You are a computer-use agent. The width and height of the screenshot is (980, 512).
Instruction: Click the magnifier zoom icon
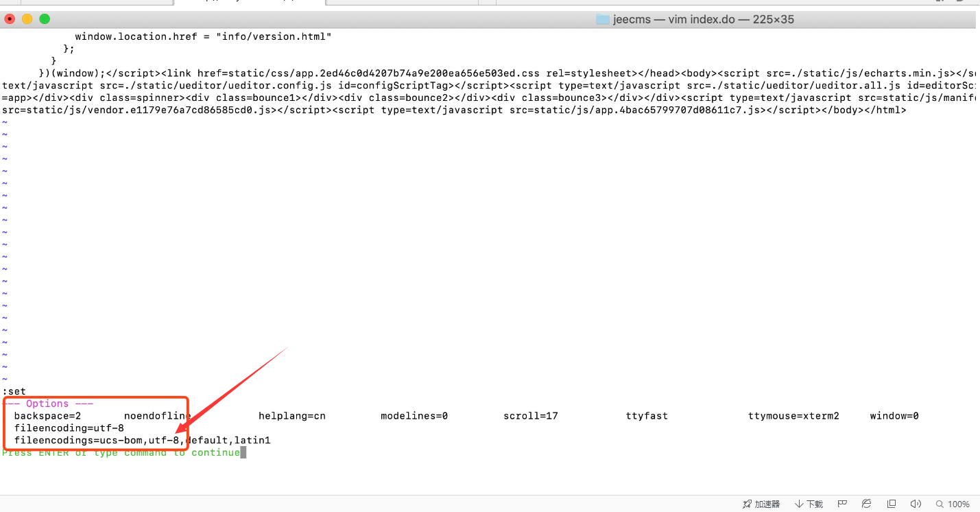pos(940,504)
